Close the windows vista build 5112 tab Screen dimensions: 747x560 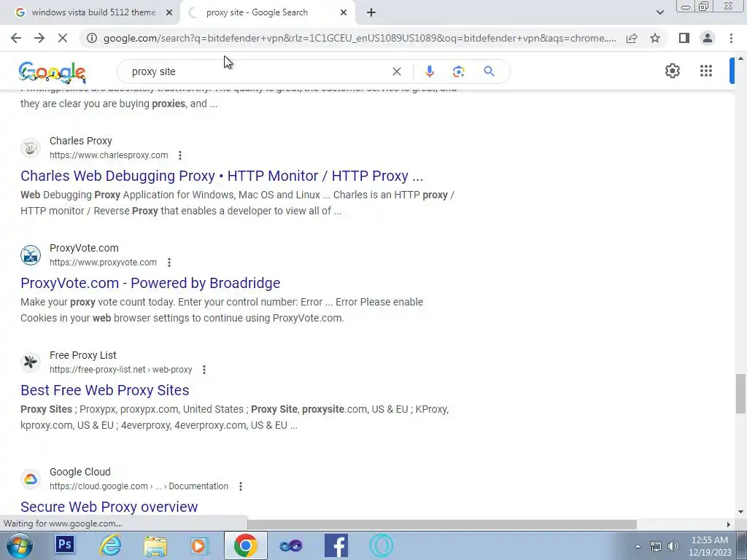pos(169,13)
